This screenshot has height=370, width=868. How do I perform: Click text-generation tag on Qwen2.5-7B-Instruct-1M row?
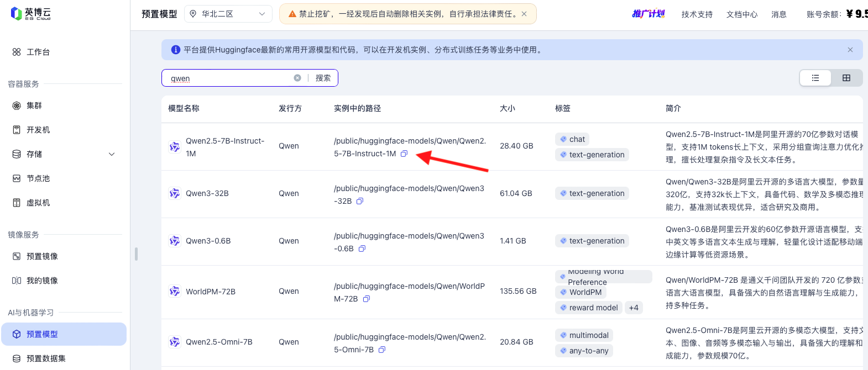tap(592, 155)
